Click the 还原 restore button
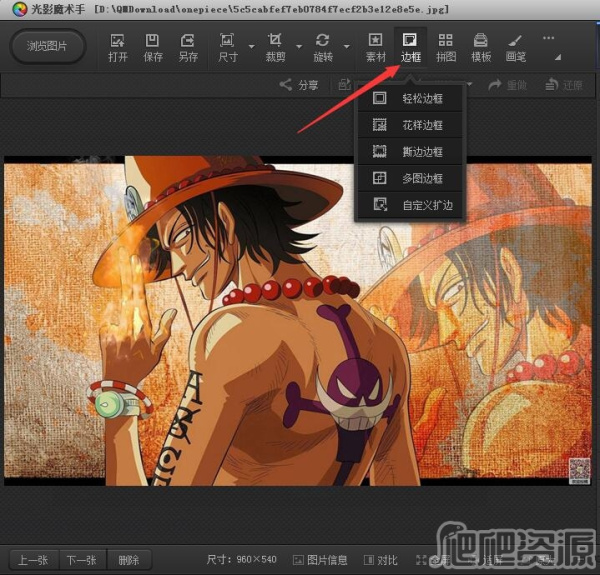Image resolution: width=600 pixels, height=575 pixels. pyautogui.click(x=564, y=85)
